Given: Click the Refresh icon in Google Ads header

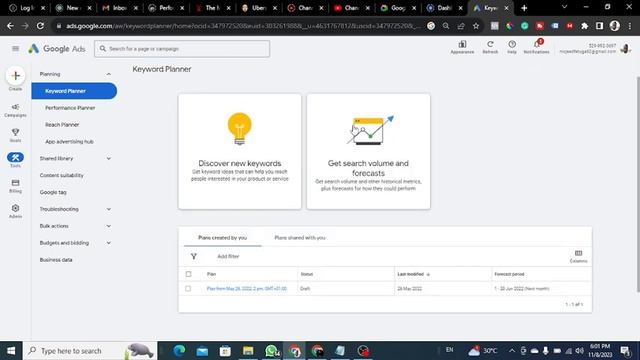Looking at the screenshot, I should pyautogui.click(x=490, y=47).
